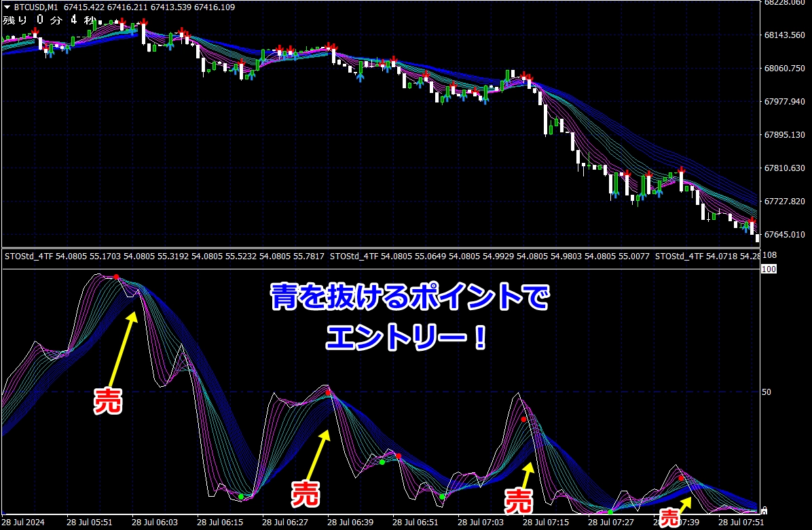This screenshot has height=530, width=812.
Task: Click the green dot above 28 Jul 06:15
Action: 240,497
